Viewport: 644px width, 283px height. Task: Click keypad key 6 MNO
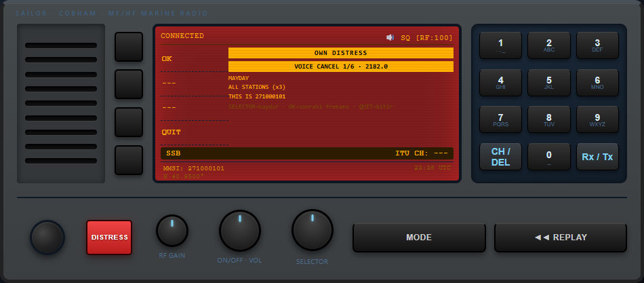click(597, 82)
